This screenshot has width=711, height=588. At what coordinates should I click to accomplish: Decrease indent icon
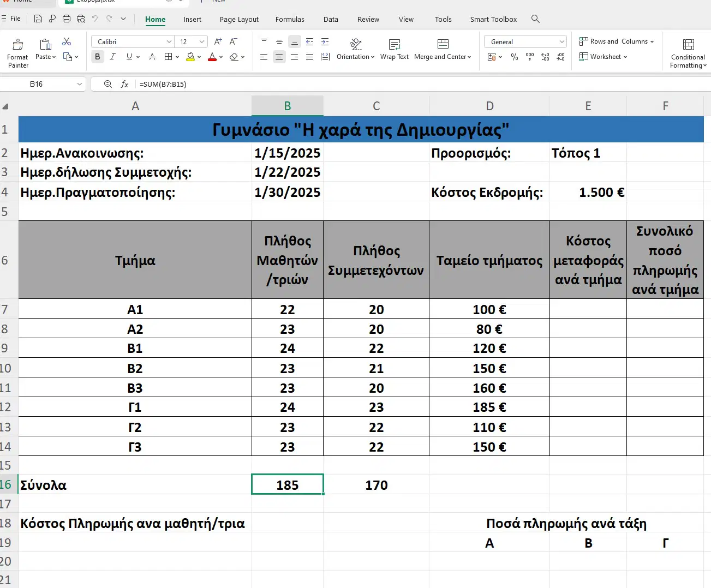coord(310,41)
